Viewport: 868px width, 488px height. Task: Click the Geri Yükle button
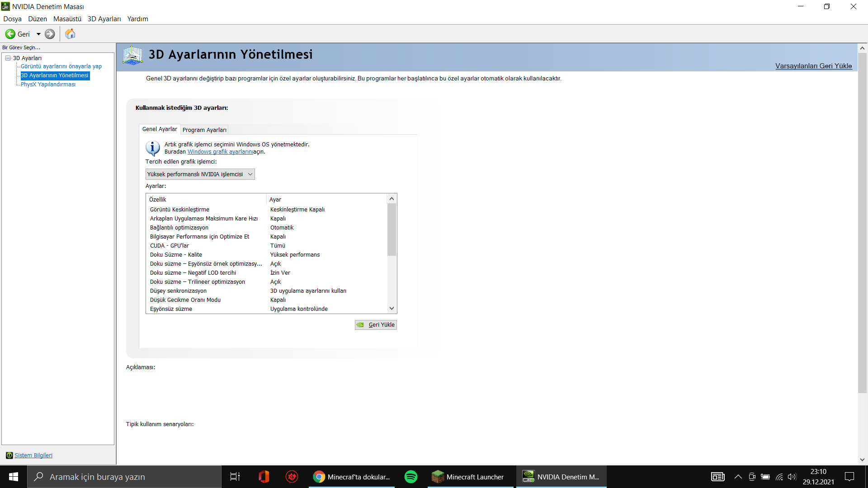376,324
